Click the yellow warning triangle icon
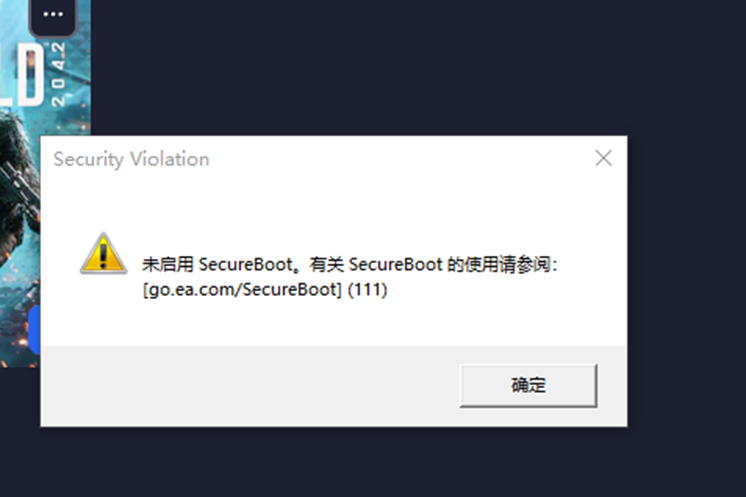 104,253
